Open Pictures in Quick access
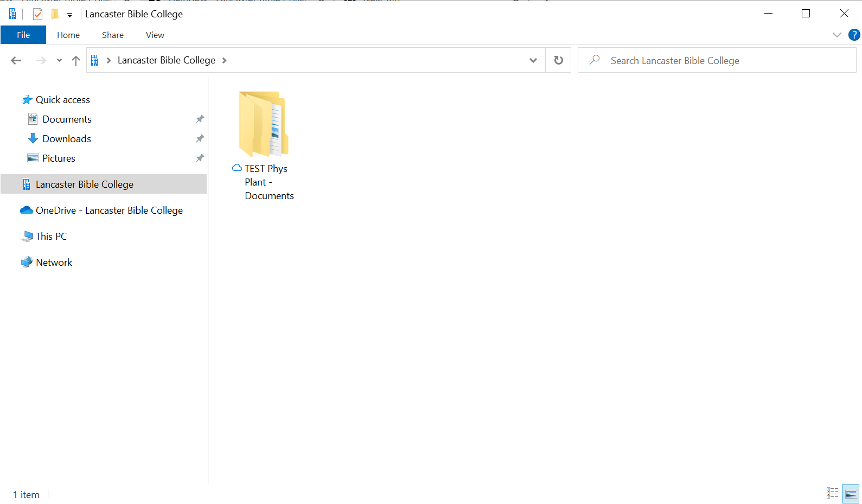Viewport: 862px width, 504px height. (59, 158)
